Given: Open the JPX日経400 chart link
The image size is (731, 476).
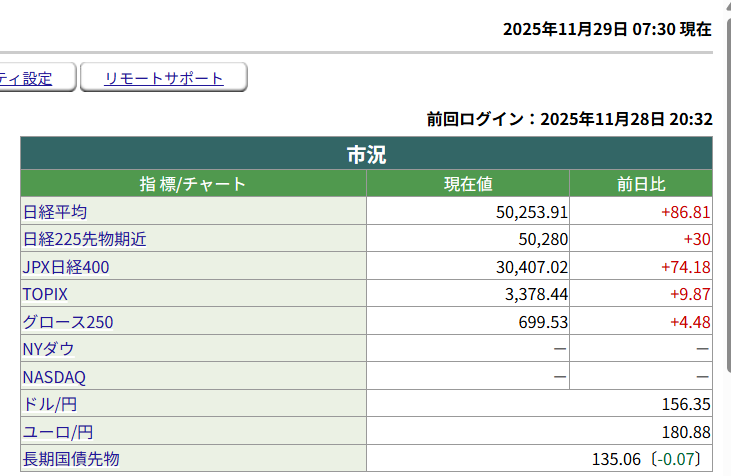Looking at the screenshot, I should 66,267.
